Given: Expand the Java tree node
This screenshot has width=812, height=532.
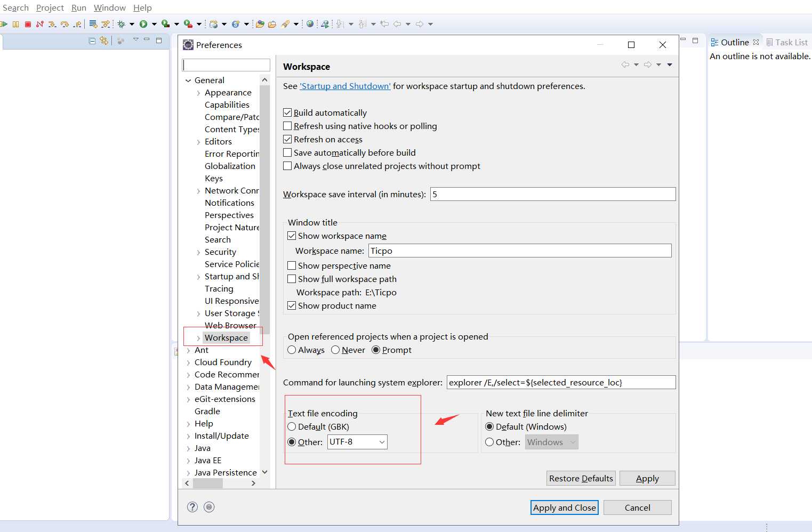Looking at the screenshot, I should click(x=188, y=448).
